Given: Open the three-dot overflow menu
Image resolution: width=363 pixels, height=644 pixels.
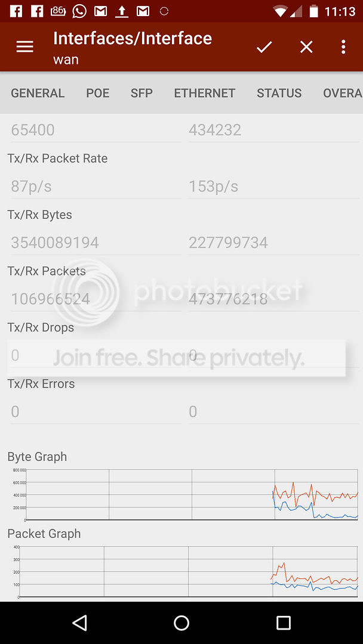Looking at the screenshot, I should click(343, 47).
